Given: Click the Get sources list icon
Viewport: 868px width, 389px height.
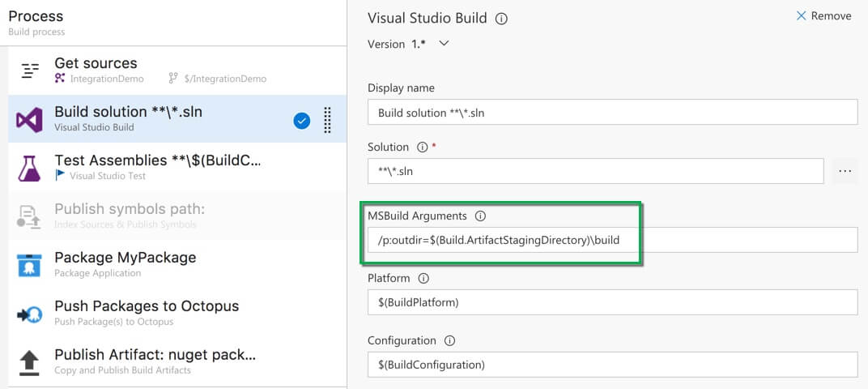Looking at the screenshot, I should [x=29, y=71].
